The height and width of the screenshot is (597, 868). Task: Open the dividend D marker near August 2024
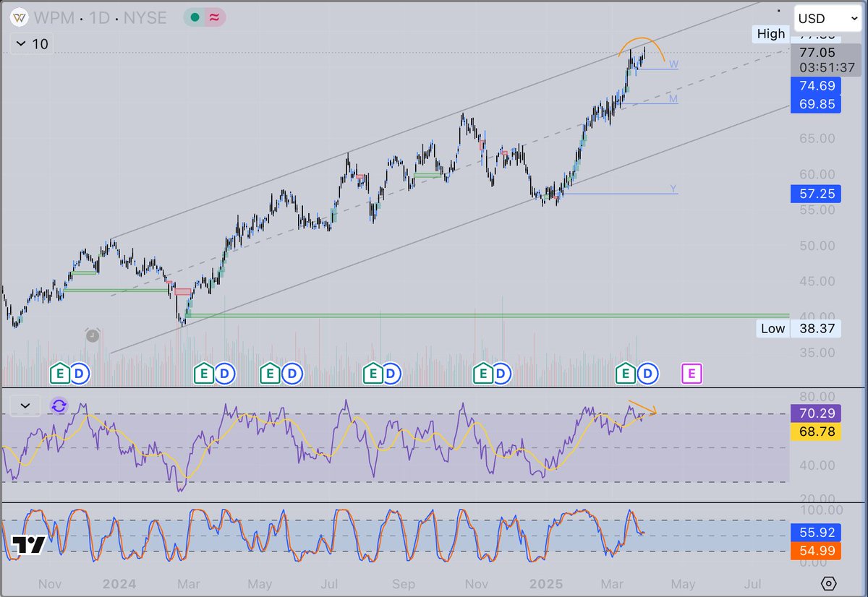click(391, 374)
